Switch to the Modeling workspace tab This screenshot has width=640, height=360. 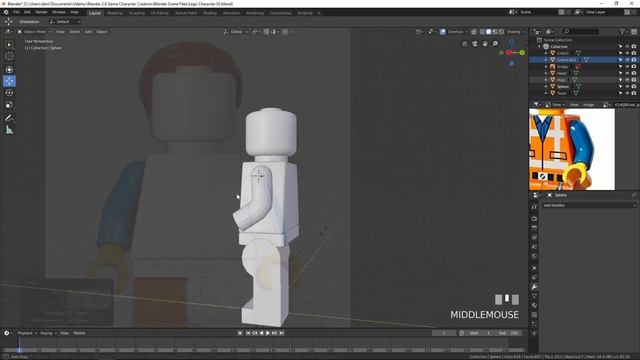pyautogui.click(x=115, y=13)
